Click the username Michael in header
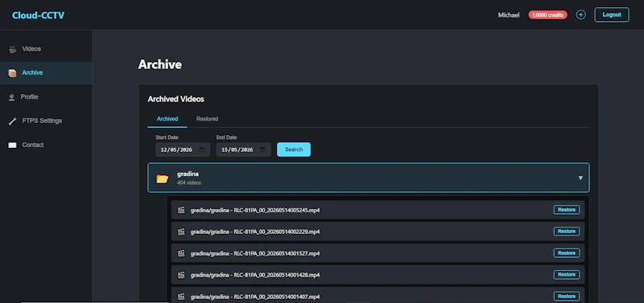This screenshot has height=303, width=644. coord(509,15)
